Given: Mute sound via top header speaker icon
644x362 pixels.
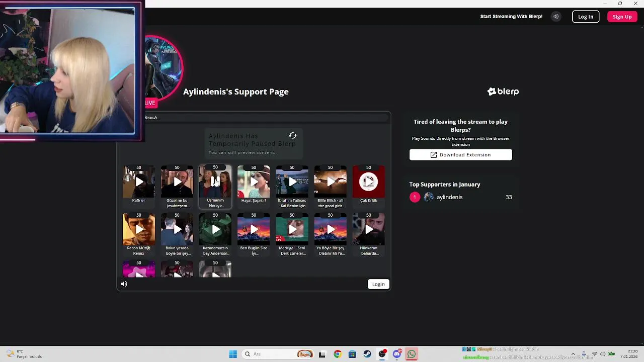Looking at the screenshot, I should [556, 17].
